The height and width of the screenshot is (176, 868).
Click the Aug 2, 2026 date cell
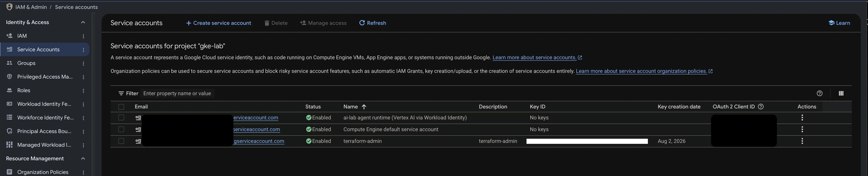coord(671,141)
